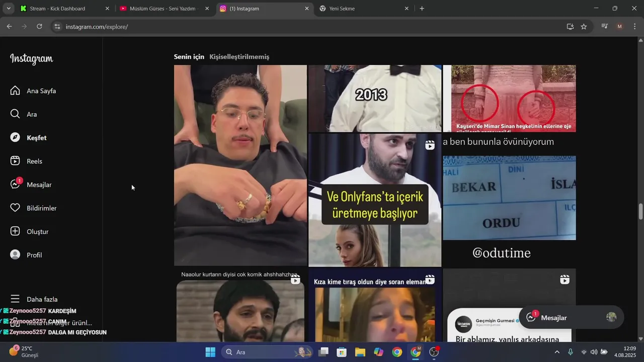Show hidden tray icons chevron

(557, 352)
